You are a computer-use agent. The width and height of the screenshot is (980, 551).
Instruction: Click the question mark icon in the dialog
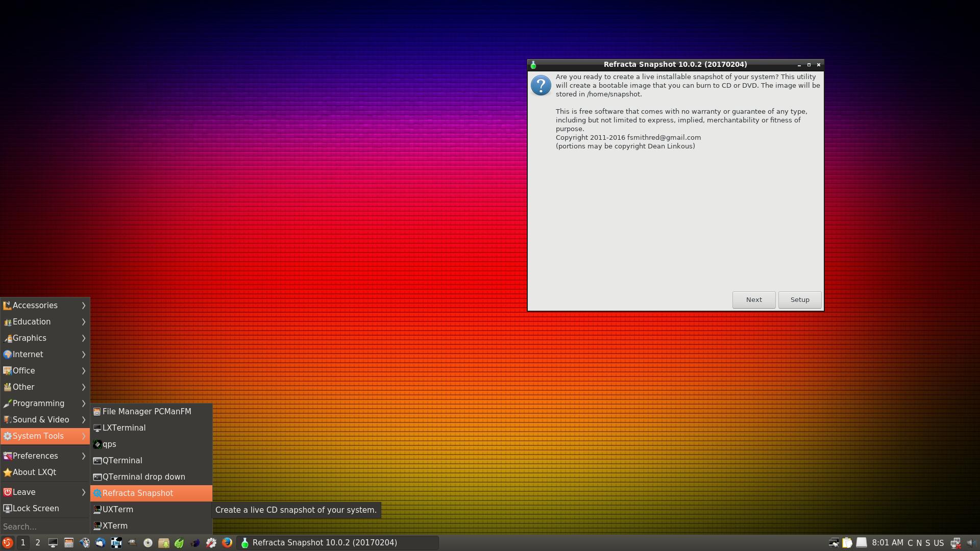point(541,85)
